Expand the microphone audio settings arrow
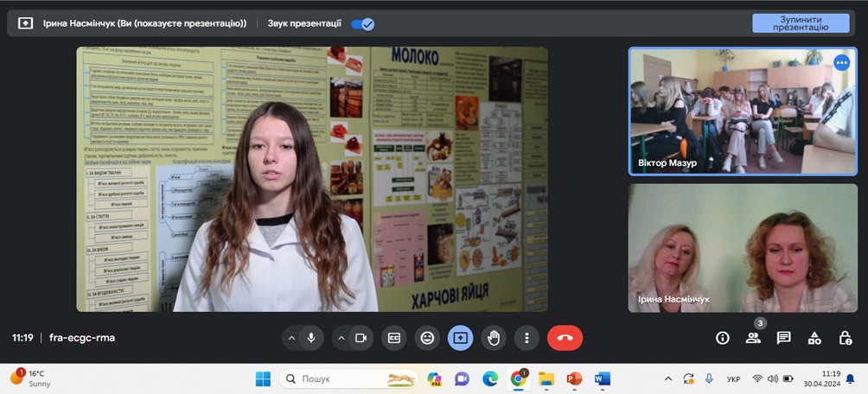Image resolution: width=868 pixels, height=394 pixels. 291,338
